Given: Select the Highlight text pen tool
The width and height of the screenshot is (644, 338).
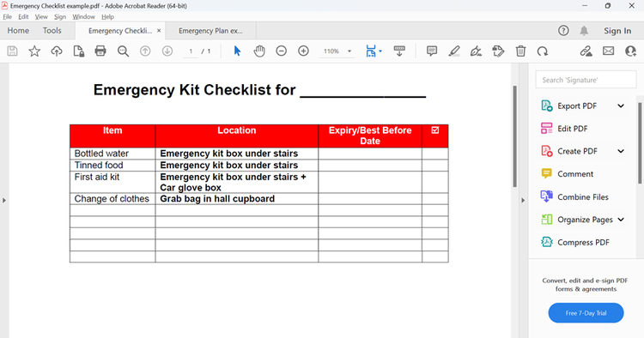Looking at the screenshot, I should click(x=454, y=51).
